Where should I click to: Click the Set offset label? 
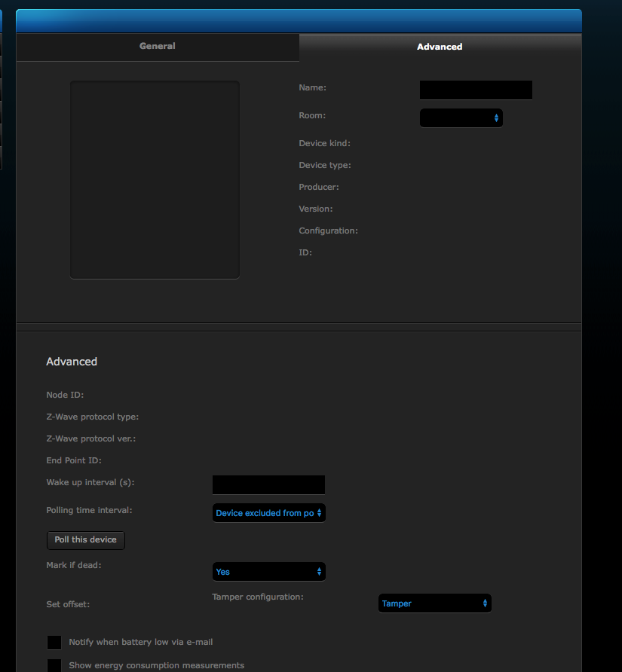click(68, 604)
